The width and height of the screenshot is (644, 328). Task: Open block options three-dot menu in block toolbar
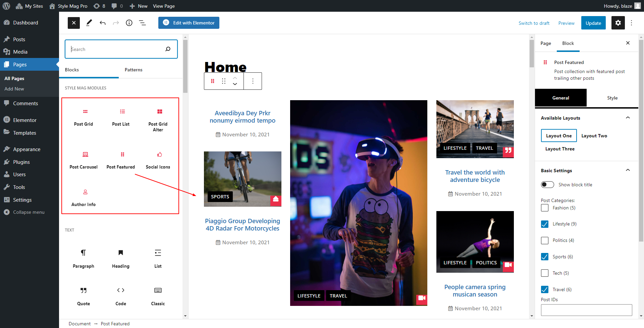coord(253,81)
